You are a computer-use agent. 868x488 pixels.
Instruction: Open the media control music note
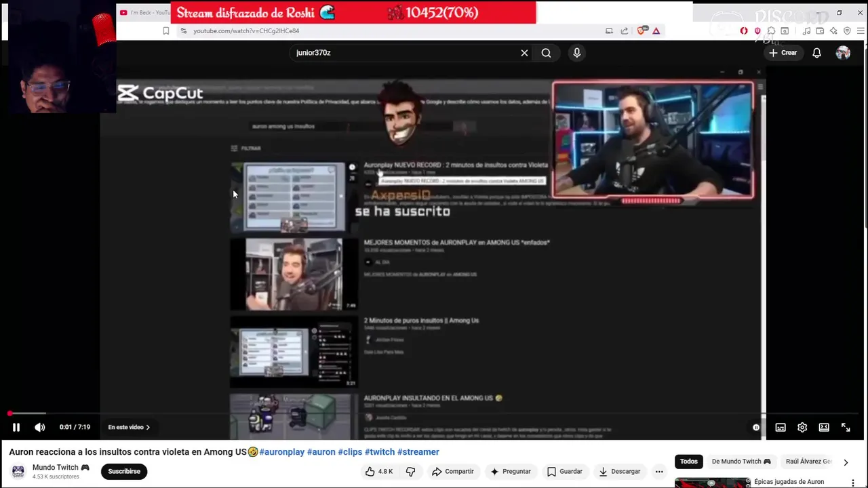(x=806, y=30)
